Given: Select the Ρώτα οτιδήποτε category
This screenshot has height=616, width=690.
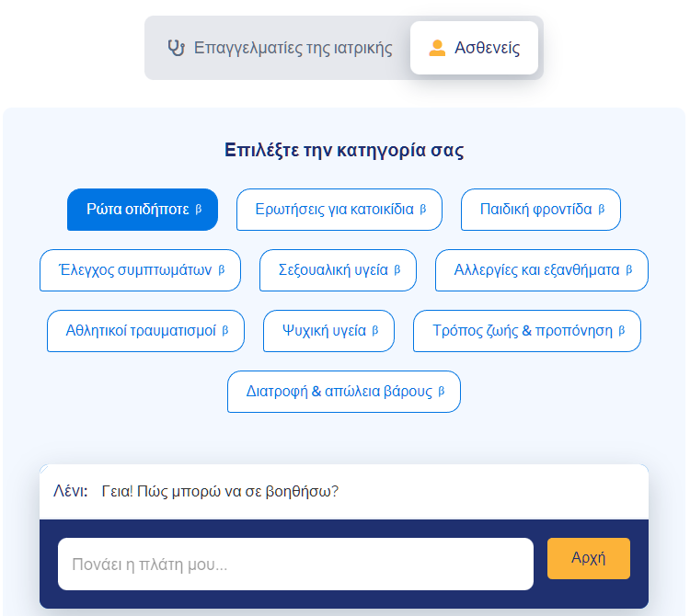Looking at the screenshot, I should click(143, 210).
